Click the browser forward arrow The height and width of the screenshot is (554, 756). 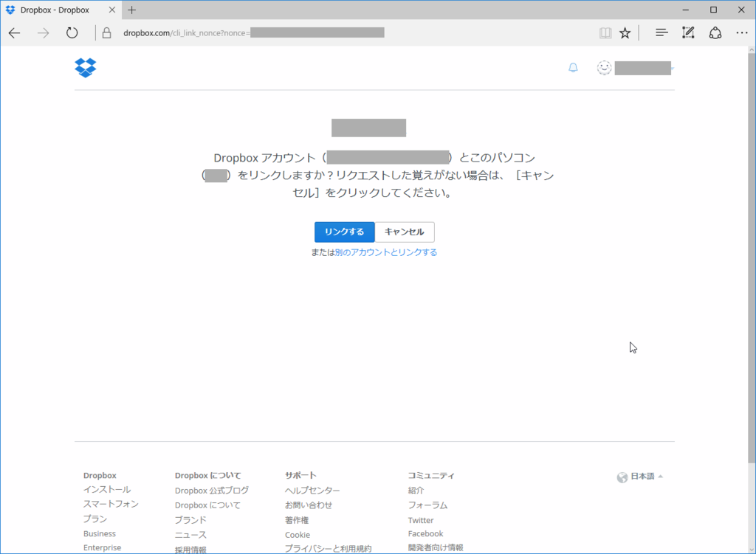coord(44,32)
